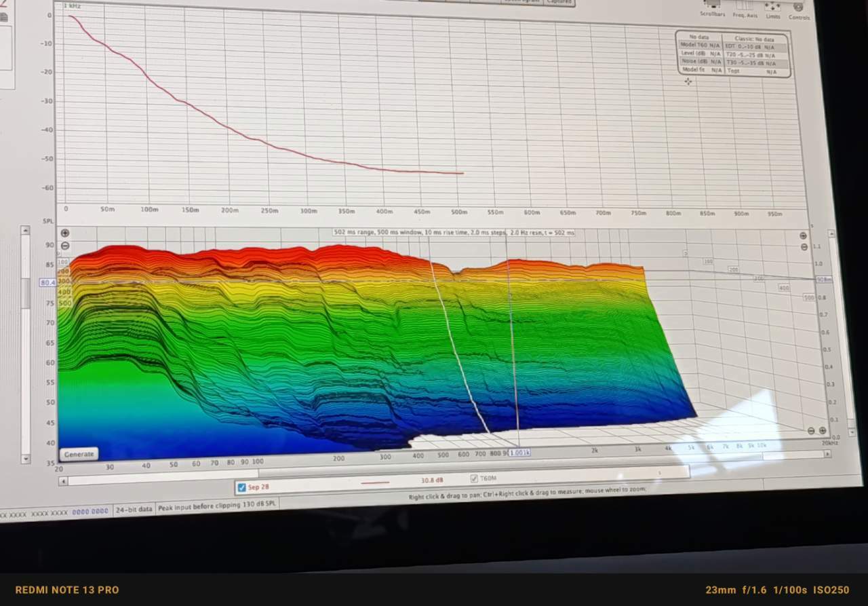Click the 30.8 dB legend value
The width and height of the screenshot is (868, 606).
pos(432,480)
